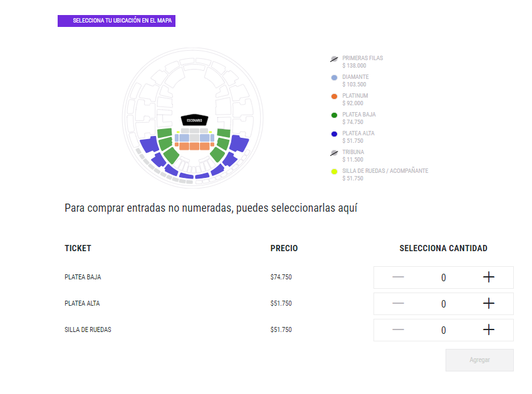The width and height of the screenshot is (532, 394).
Task: Click the black Escenario stage on map
Action: coord(194,120)
